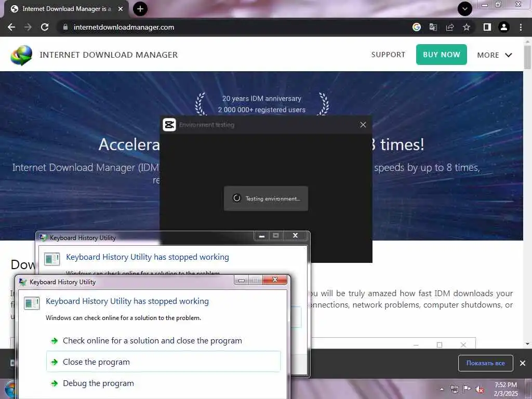
Task: Click the "2 000 000+ registered users" text
Action: (x=262, y=110)
